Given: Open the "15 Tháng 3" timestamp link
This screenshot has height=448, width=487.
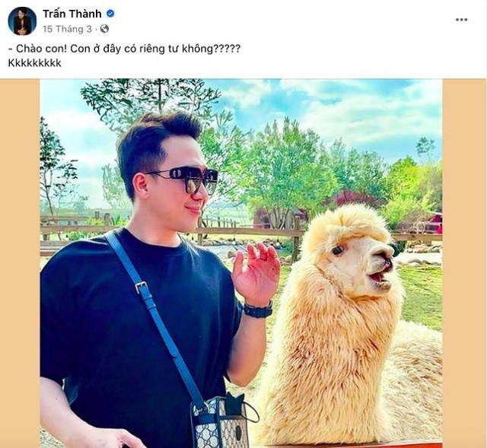Looking at the screenshot, I should [67, 29].
